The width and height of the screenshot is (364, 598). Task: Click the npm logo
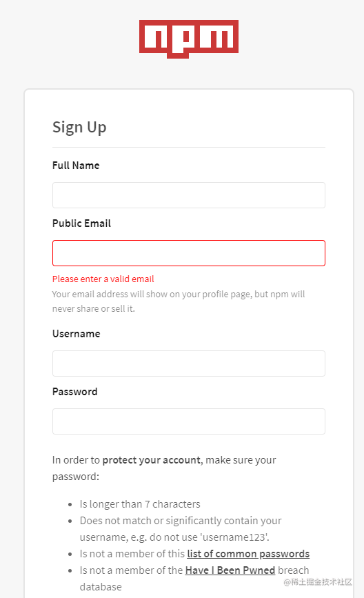coord(189,39)
